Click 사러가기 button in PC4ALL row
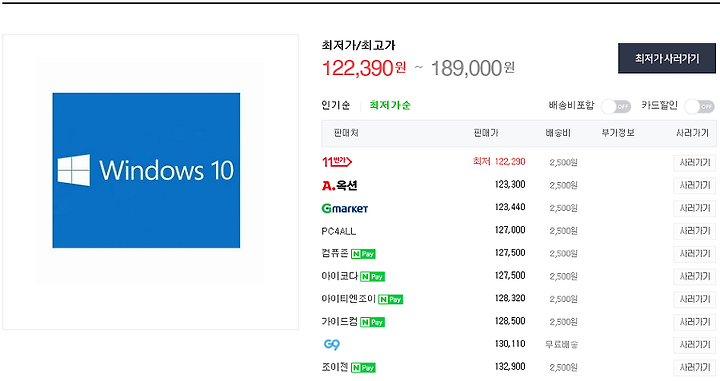This screenshot has width=720, height=381. tap(695, 231)
